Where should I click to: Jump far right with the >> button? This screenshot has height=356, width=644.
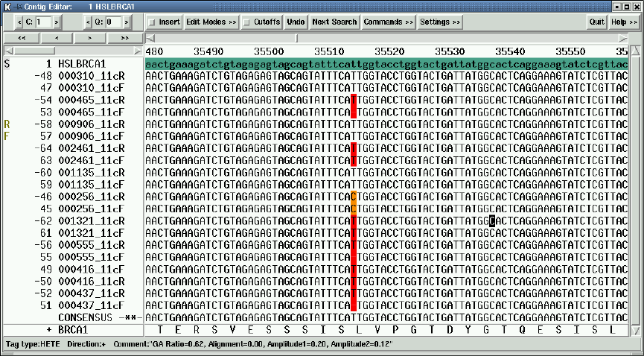click(x=125, y=38)
